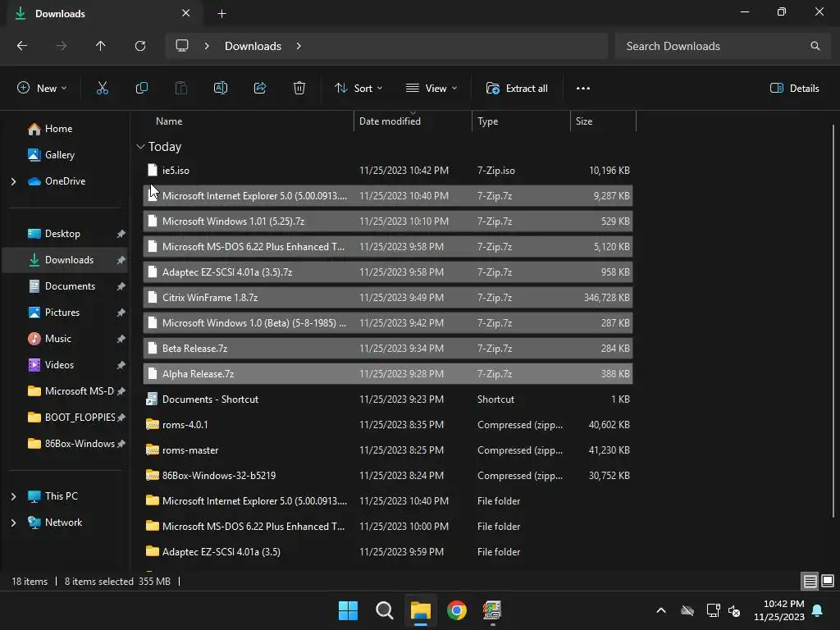Viewport: 840px width, 630px height.
Task: Click the network tray icon
Action: pyautogui.click(x=713, y=610)
